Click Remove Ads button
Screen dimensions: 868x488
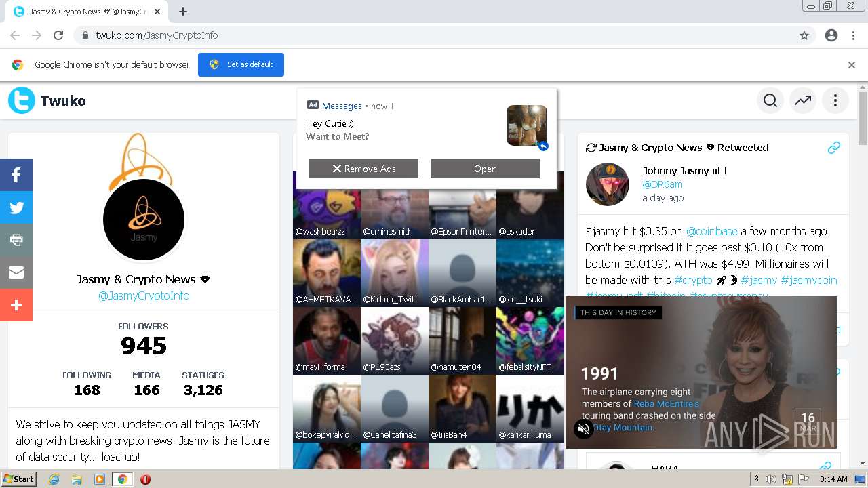click(363, 169)
